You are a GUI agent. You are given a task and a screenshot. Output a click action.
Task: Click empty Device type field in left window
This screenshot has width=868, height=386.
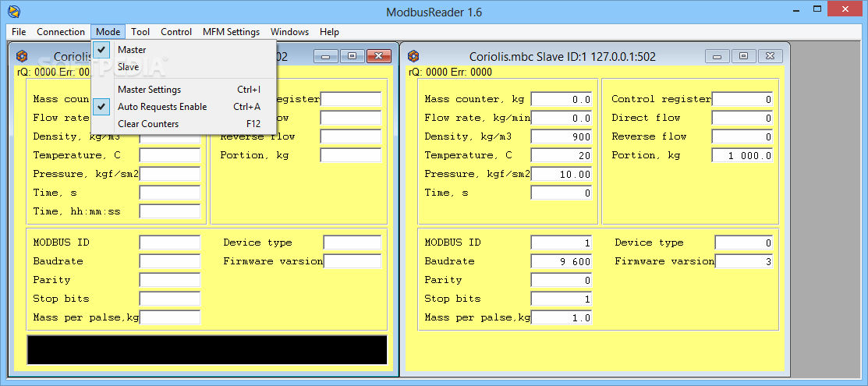click(x=353, y=243)
